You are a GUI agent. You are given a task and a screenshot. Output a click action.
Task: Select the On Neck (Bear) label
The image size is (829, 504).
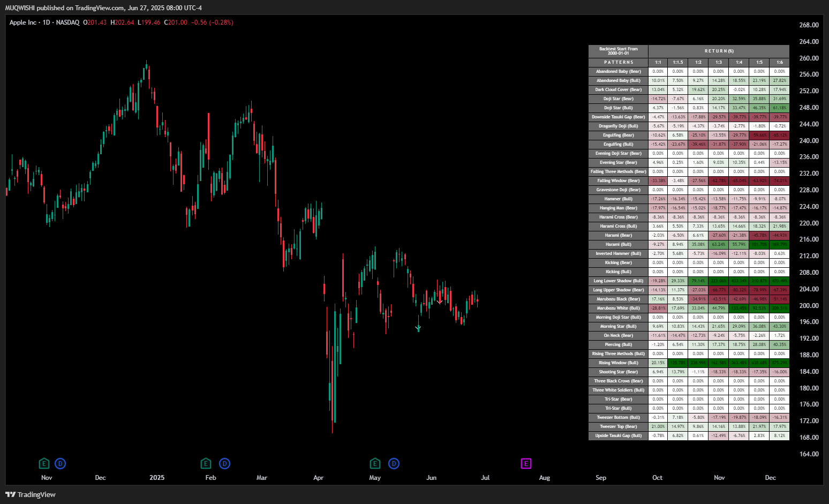pyautogui.click(x=619, y=336)
